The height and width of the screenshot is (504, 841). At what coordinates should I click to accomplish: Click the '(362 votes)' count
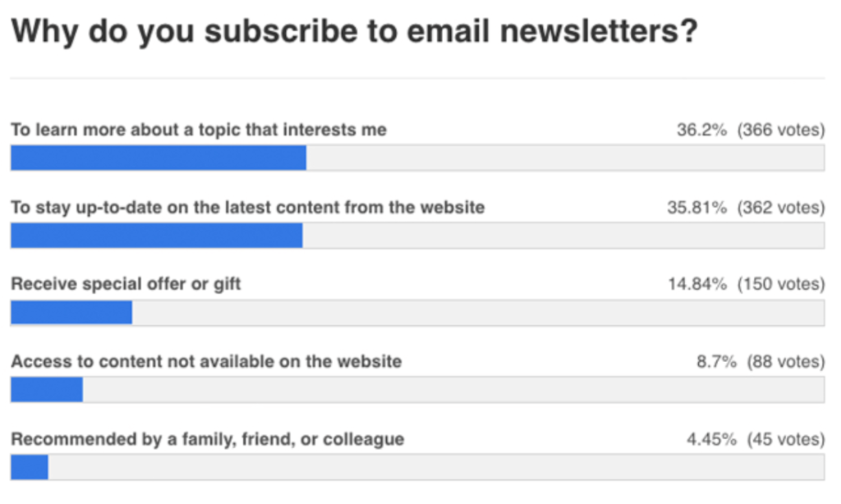pos(781,208)
